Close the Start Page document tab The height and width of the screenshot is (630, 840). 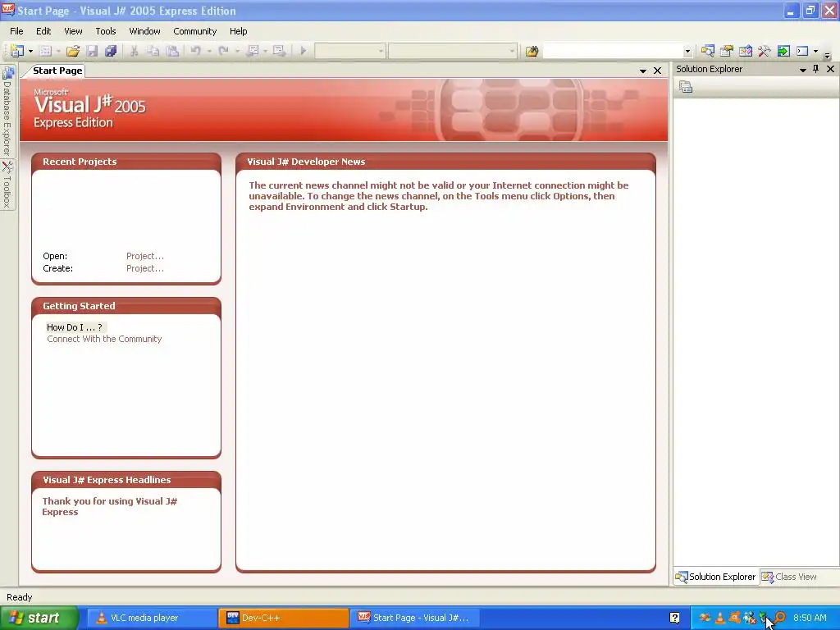click(x=657, y=71)
